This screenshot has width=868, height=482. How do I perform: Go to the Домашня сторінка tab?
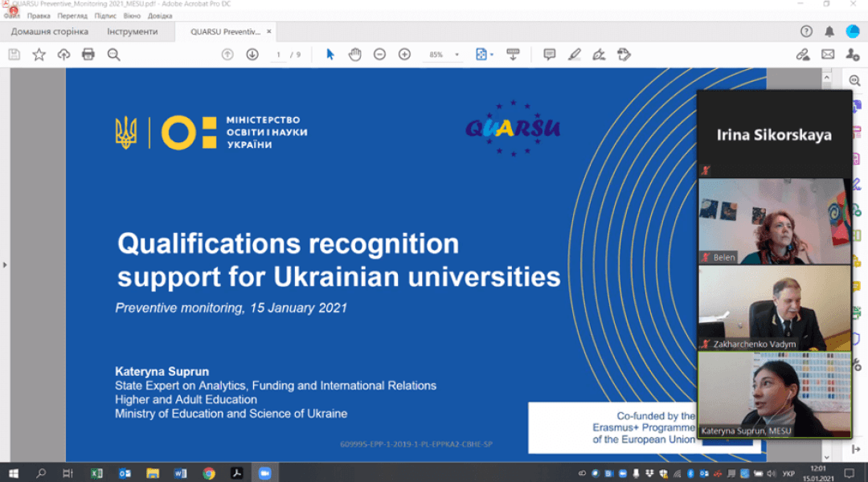(50, 31)
